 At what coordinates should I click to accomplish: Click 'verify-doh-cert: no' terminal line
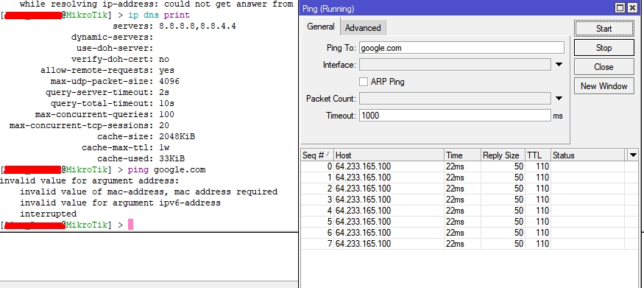pyautogui.click(x=121, y=59)
